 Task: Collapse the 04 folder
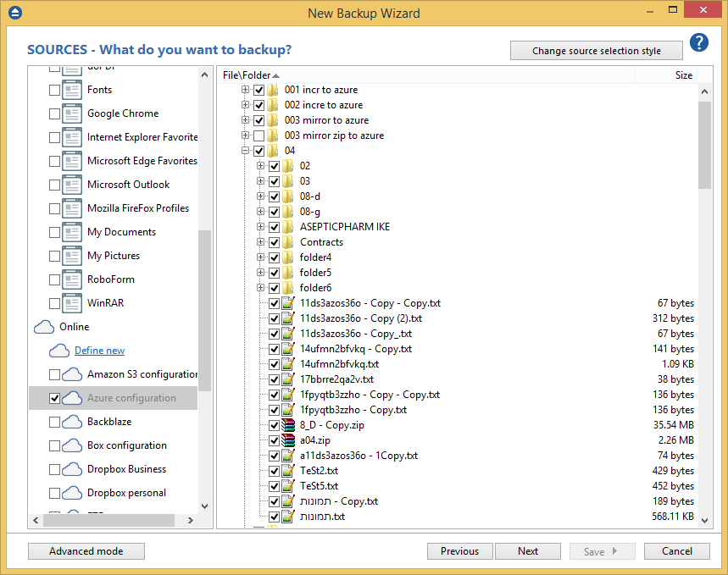(245, 150)
